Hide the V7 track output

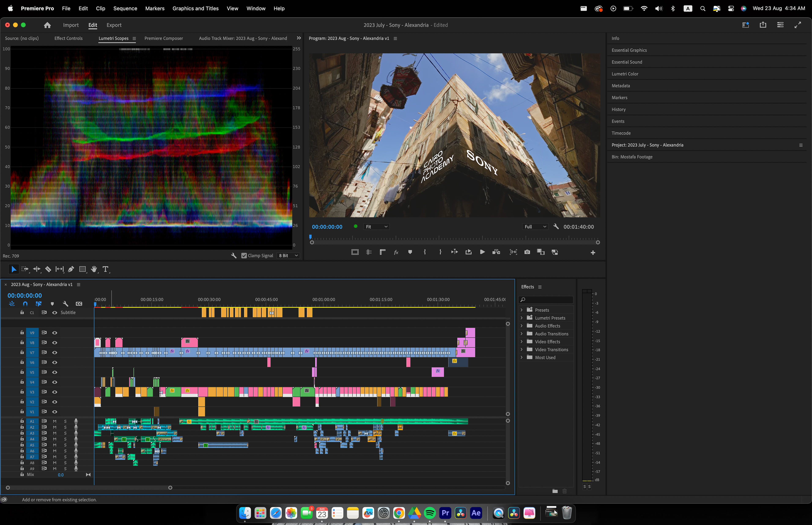point(55,352)
